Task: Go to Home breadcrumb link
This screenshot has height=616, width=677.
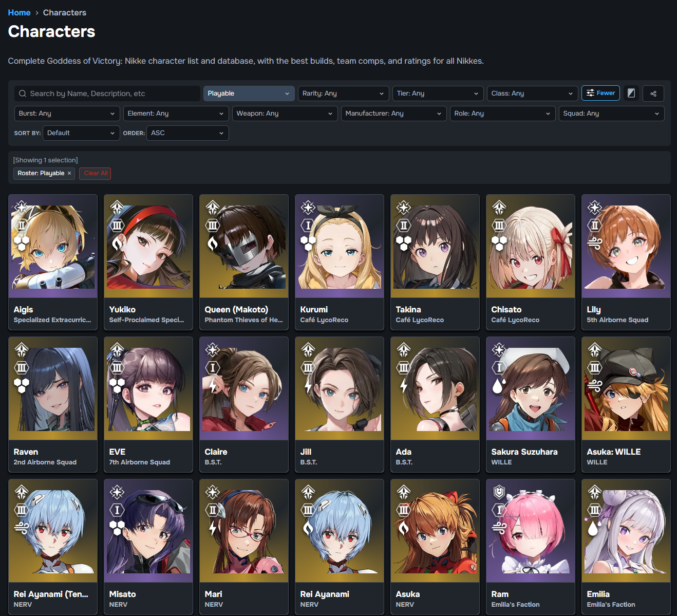Action: pyautogui.click(x=19, y=12)
